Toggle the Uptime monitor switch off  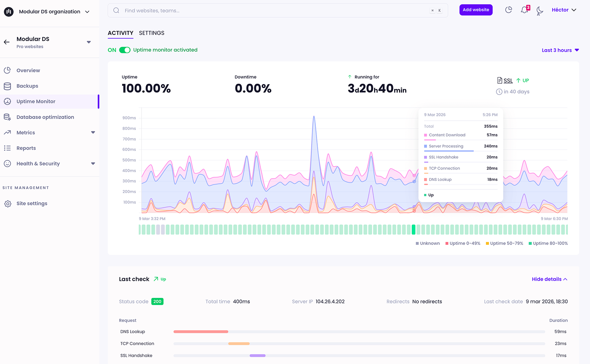pos(124,50)
